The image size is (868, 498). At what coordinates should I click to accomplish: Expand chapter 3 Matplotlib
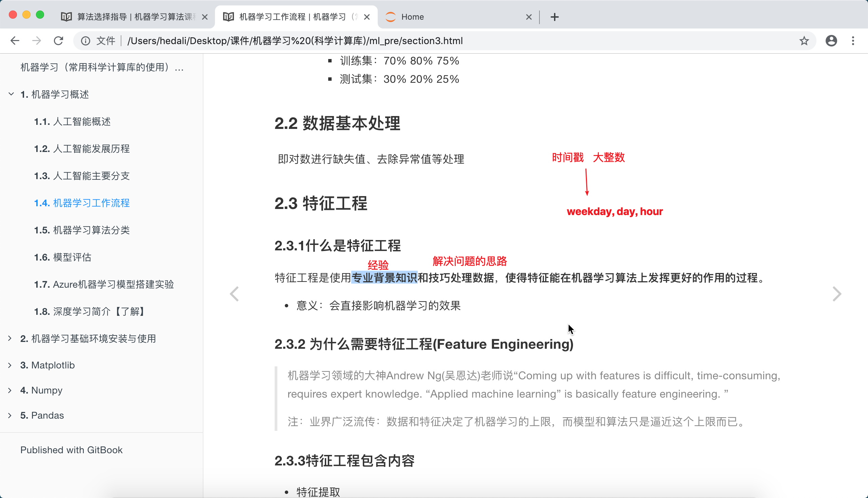(10, 365)
